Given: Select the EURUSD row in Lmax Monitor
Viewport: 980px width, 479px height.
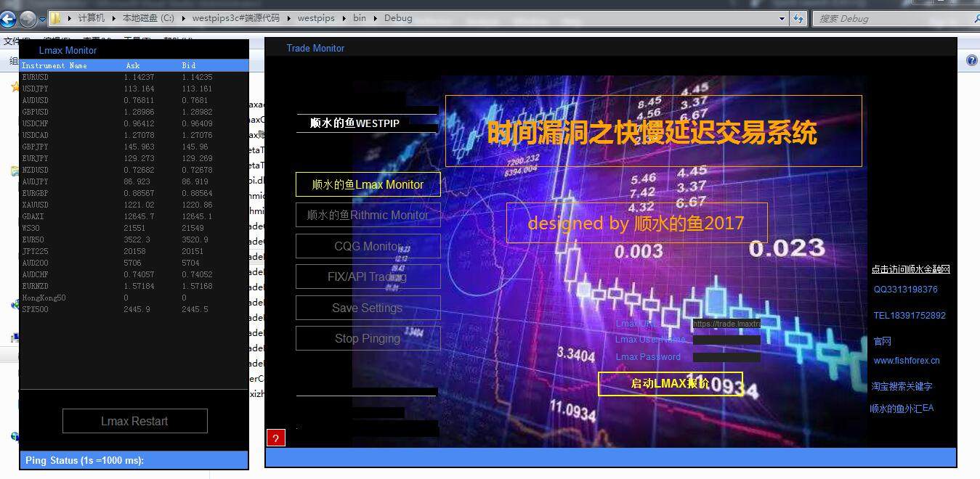Looking at the screenshot, I should point(134,77).
